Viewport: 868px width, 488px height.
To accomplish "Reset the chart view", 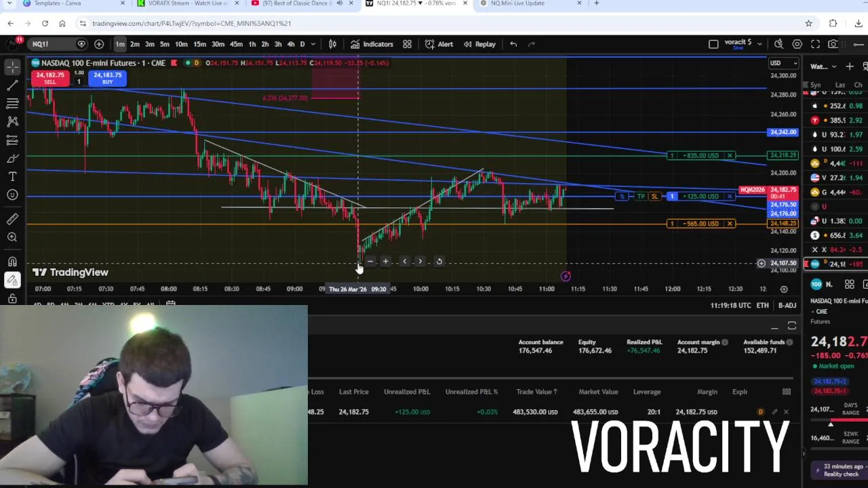I will click(x=439, y=262).
